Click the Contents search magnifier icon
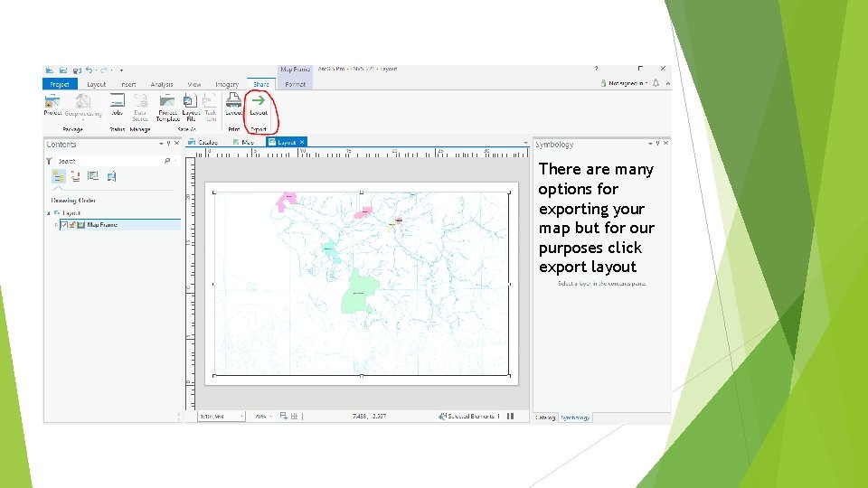Image resolution: width=868 pixels, height=488 pixels. click(167, 161)
